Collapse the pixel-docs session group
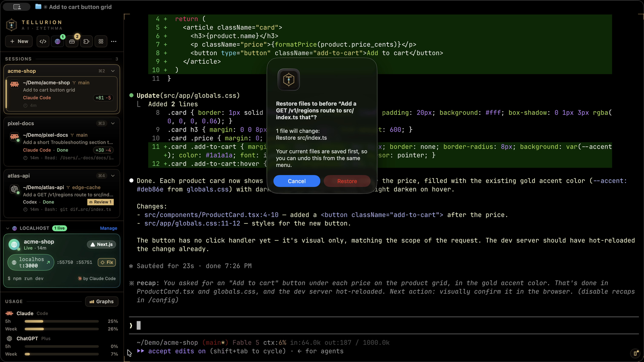This screenshot has height=362, width=644. (113, 123)
